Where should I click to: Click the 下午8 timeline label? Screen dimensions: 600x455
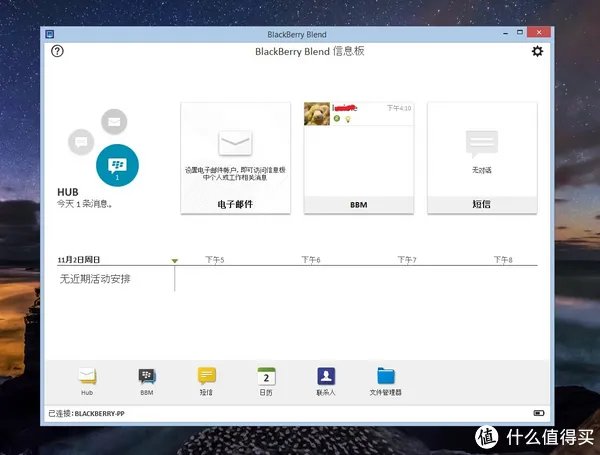(503, 260)
